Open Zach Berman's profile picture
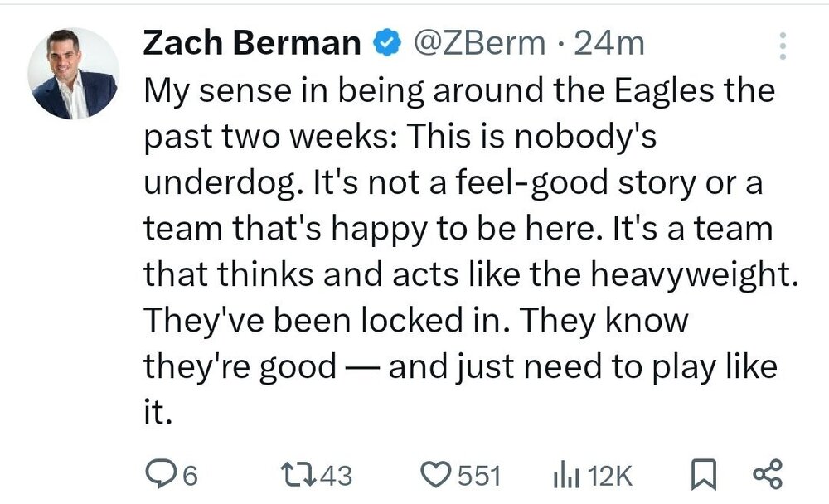 tap(75, 74)
